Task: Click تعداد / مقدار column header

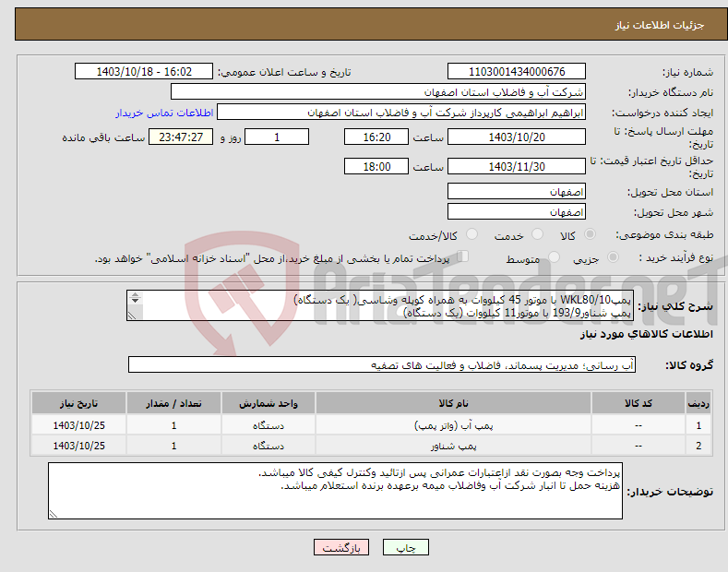Action: pyautogui.click(x=173, y=403)
